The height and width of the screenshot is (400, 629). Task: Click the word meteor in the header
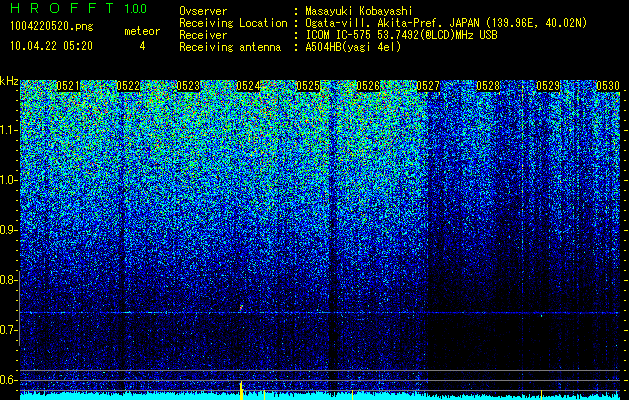pyautogui.click(x=142, y=31)
